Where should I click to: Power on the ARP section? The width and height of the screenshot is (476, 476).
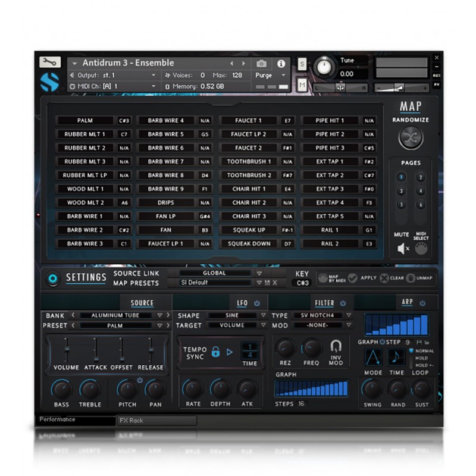pos(423,303)
